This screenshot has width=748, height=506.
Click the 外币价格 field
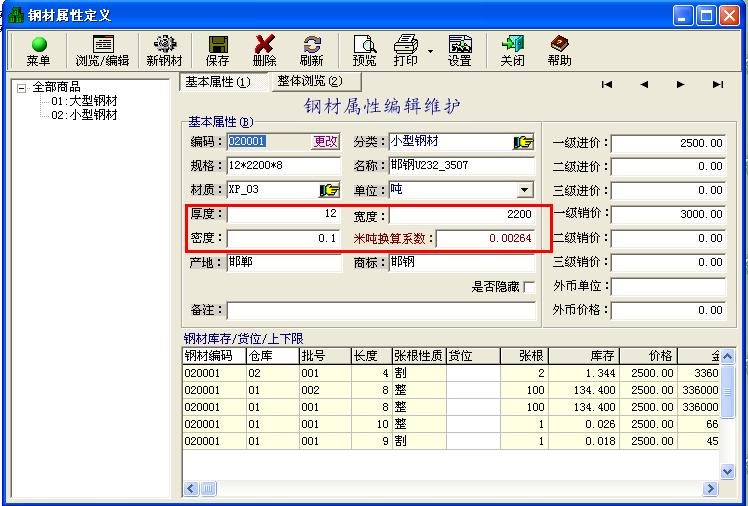point(668,310)
